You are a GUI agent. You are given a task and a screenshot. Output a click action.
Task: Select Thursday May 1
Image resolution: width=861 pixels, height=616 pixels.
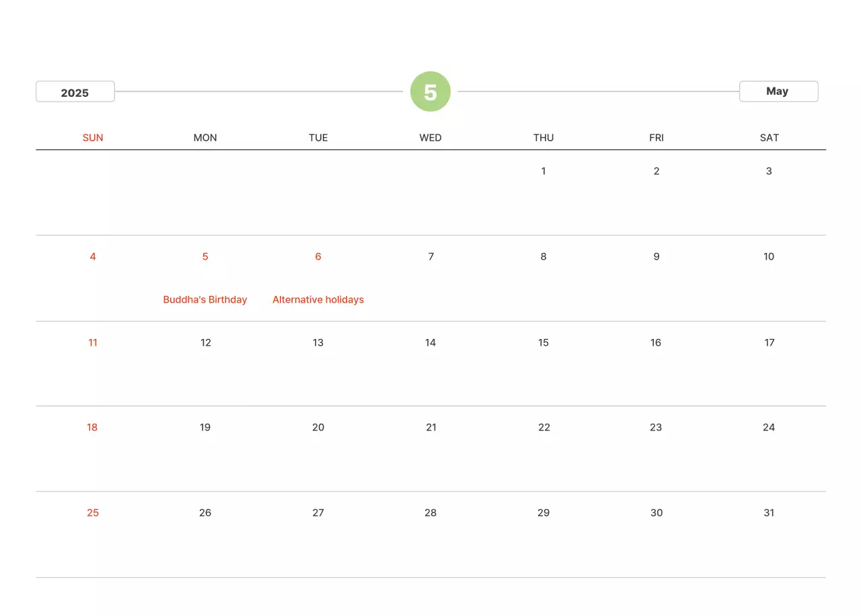[x=544, y=171]
